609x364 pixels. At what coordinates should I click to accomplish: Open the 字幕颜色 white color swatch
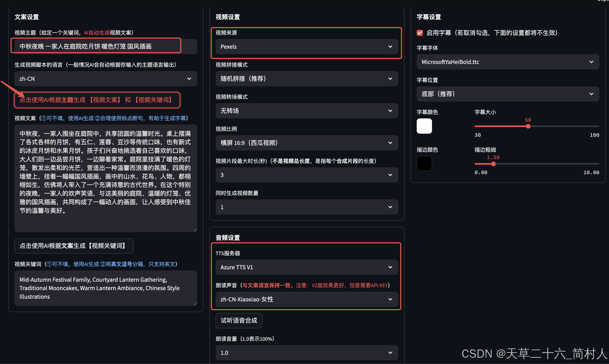click(424, 126)
